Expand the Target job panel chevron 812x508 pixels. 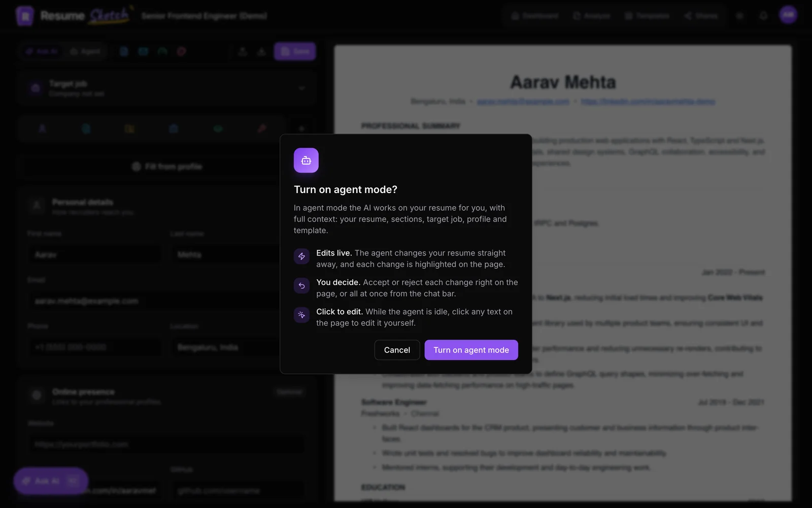(301, 88)
